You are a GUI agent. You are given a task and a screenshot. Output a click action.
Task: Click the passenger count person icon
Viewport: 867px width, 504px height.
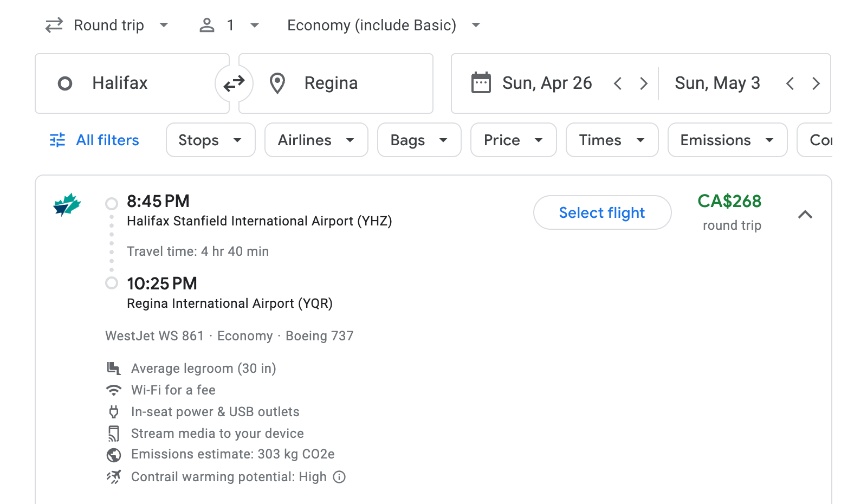point(206,24)
